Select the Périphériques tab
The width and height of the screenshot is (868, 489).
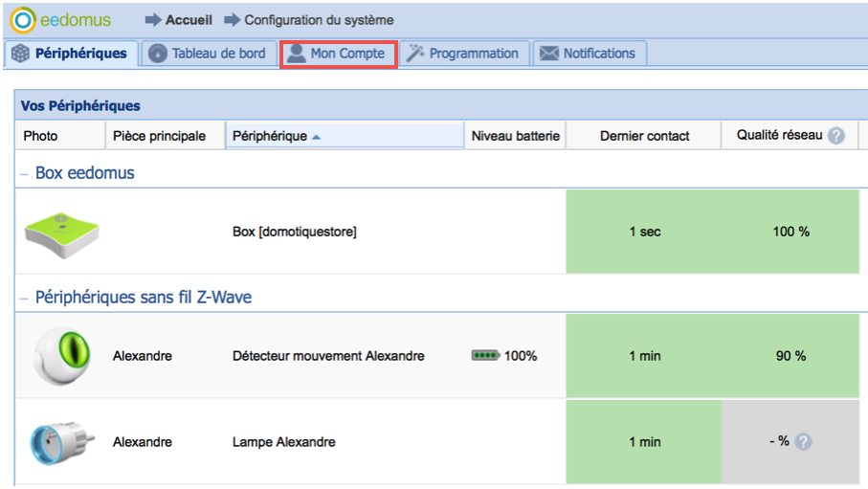click(x=71, y=54)
